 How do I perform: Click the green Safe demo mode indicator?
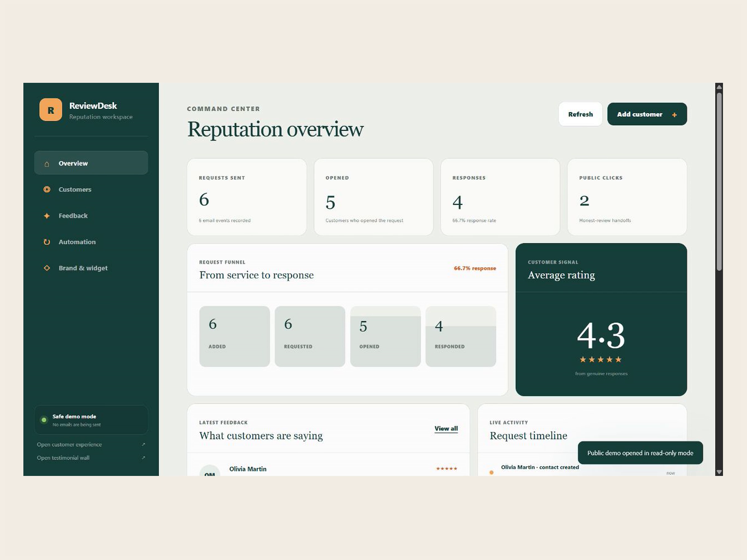click(x=44, y=420)
